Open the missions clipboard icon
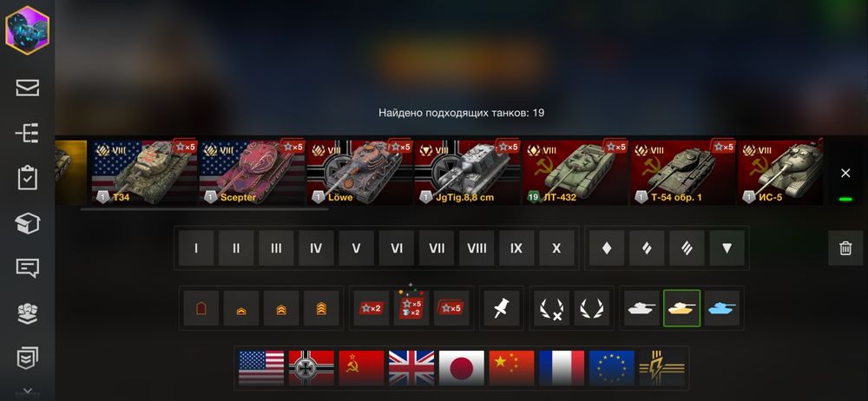 (x=27, y=179)
